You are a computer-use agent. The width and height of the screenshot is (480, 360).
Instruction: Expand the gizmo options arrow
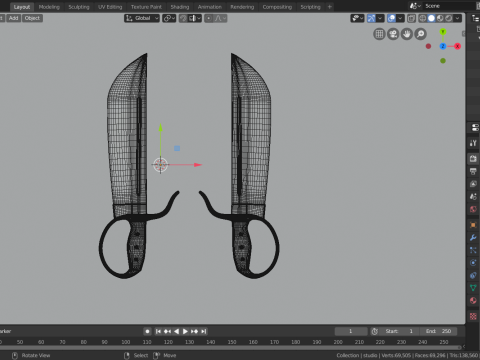pyautogui.click(x=380, y=18)
